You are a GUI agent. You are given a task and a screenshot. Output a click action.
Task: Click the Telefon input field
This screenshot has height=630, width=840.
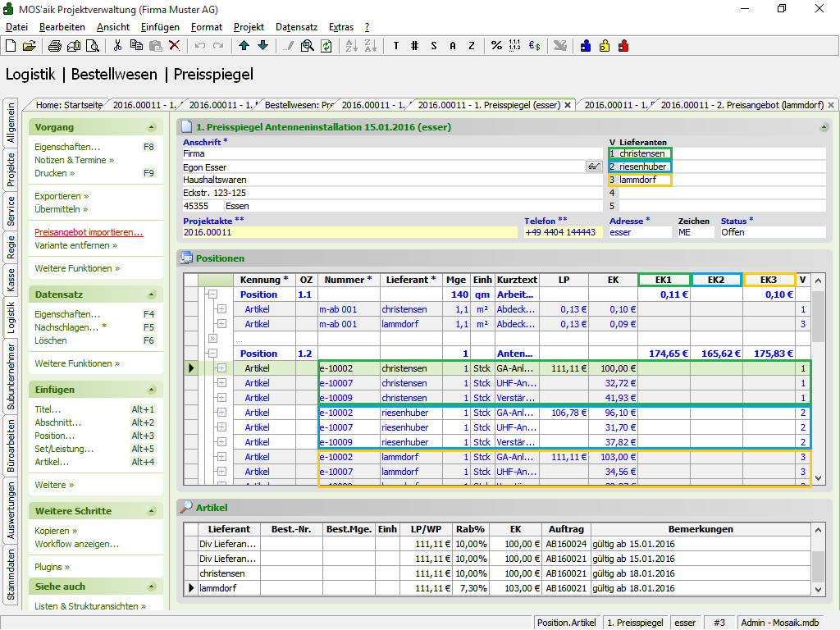563,232
